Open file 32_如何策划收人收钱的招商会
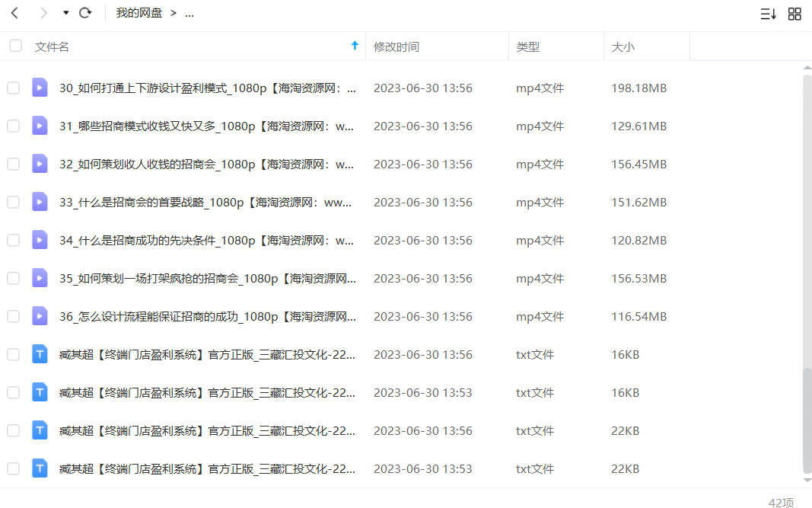Viewport: 812px width, 508px height. (x=207, y=165)
